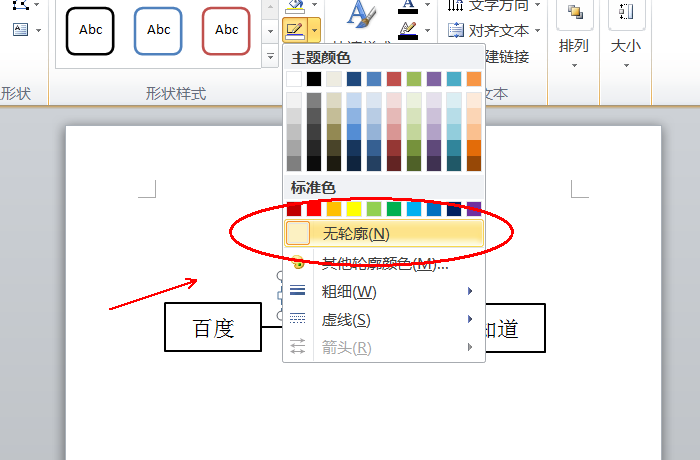Pick the tan theme color swatch
The height and width of the screenshot is (460, 700).
[x=334, y=79]
